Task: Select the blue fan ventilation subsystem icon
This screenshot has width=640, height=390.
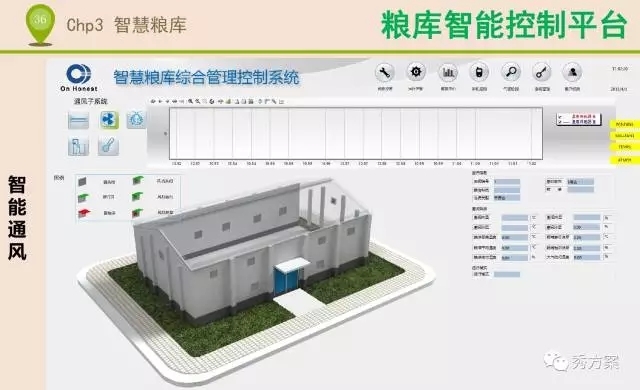Action: click(x=109, y=120)
